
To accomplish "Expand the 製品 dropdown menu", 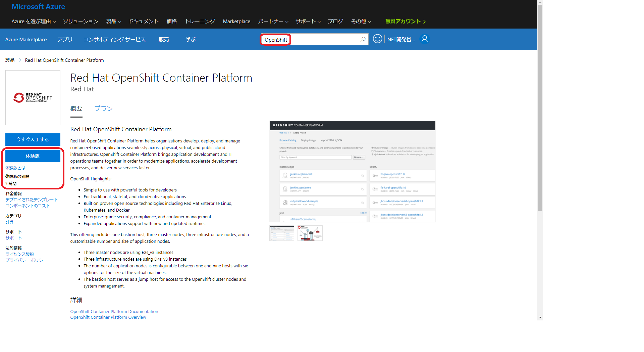I will point(114,21).
